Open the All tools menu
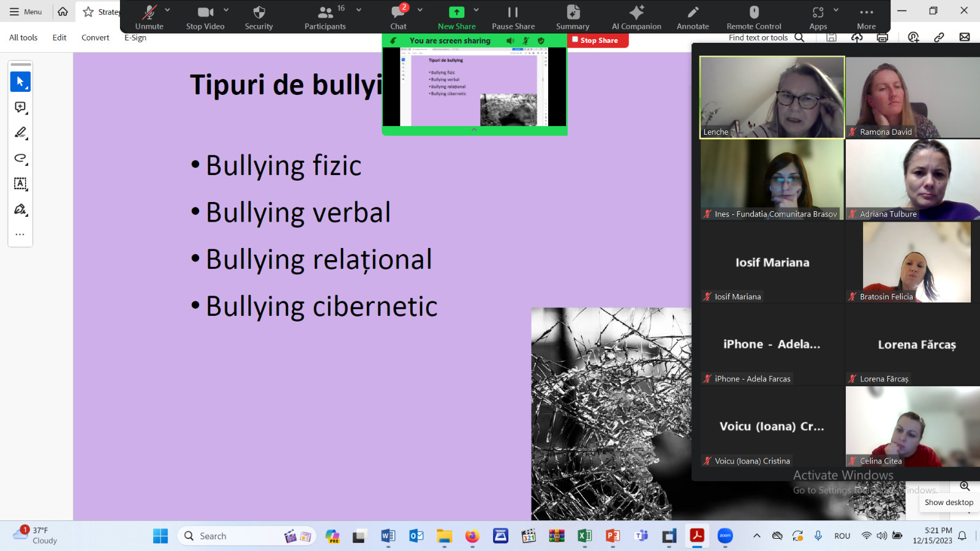Viewport: 980px width, 551px height. click(23, 37)
